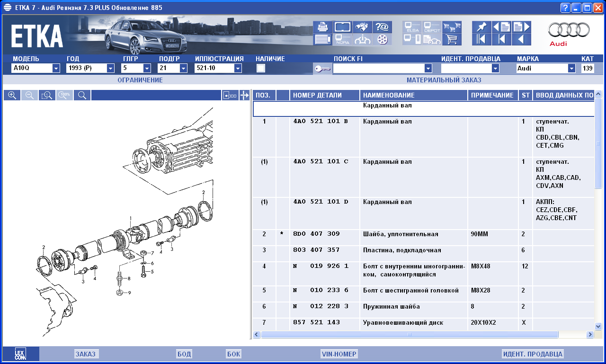Screen dimensions: 606x364
Task: Click the ПРИМЕЧАНИЕ column header
Action: (x=493, y=95)
